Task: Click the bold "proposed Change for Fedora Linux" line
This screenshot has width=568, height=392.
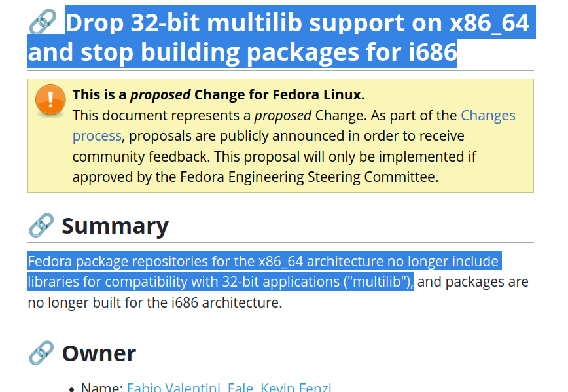Action: pyautogui.click(x=219, y=94)
